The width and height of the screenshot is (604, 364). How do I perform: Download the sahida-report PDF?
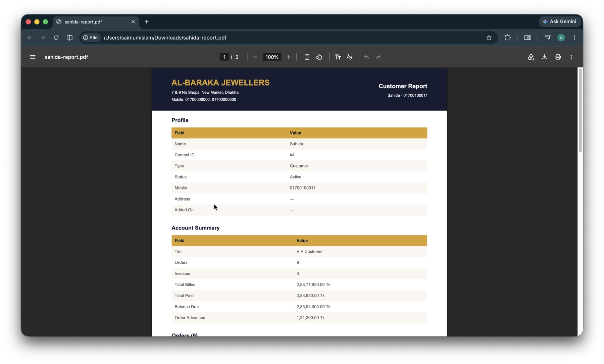click(x=544, y=57)
